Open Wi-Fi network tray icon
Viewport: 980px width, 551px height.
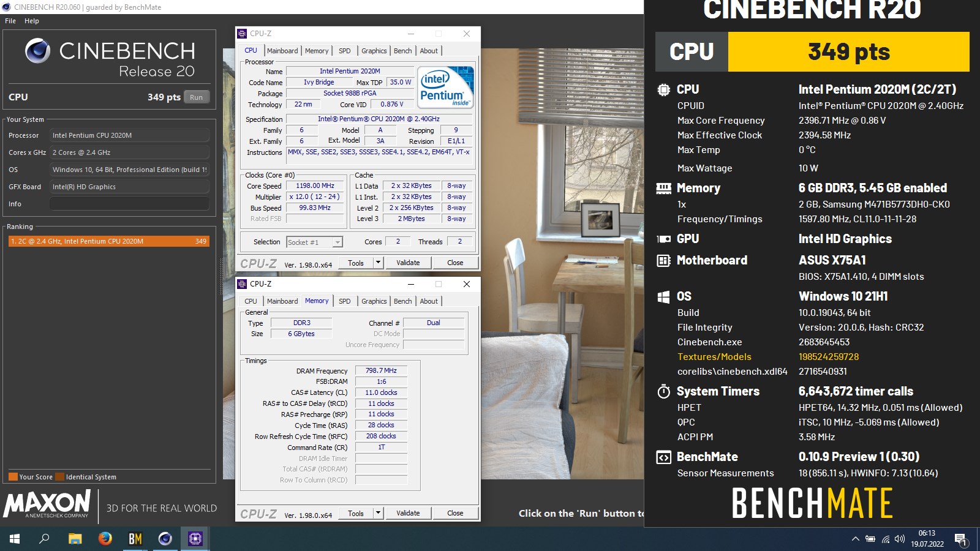pos(886,539)
